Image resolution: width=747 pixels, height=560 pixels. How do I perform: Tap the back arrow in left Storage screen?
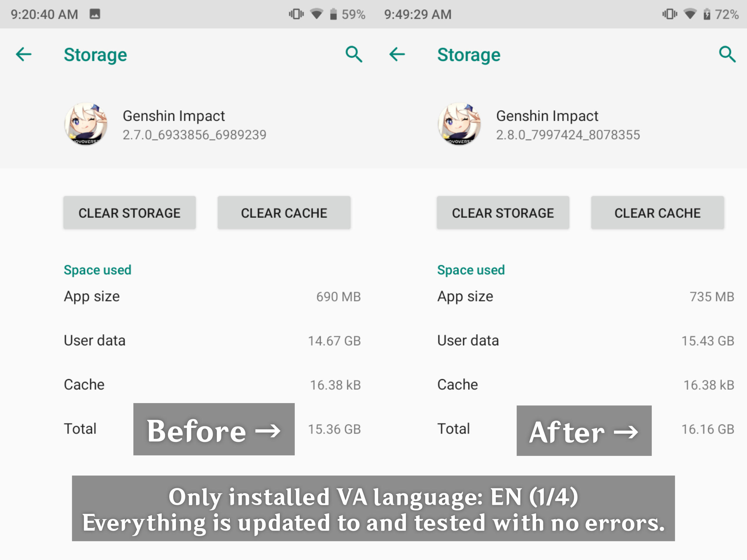coord(24,54)
